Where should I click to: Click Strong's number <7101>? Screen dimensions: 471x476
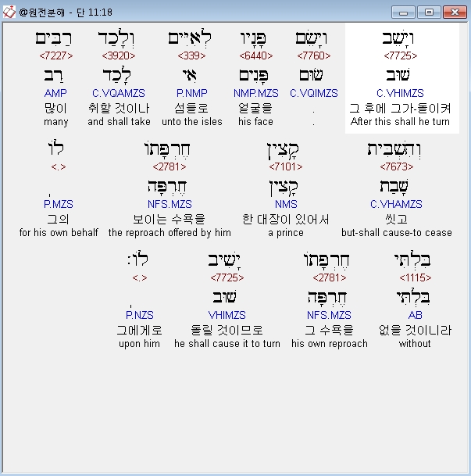tap(286, 166)
